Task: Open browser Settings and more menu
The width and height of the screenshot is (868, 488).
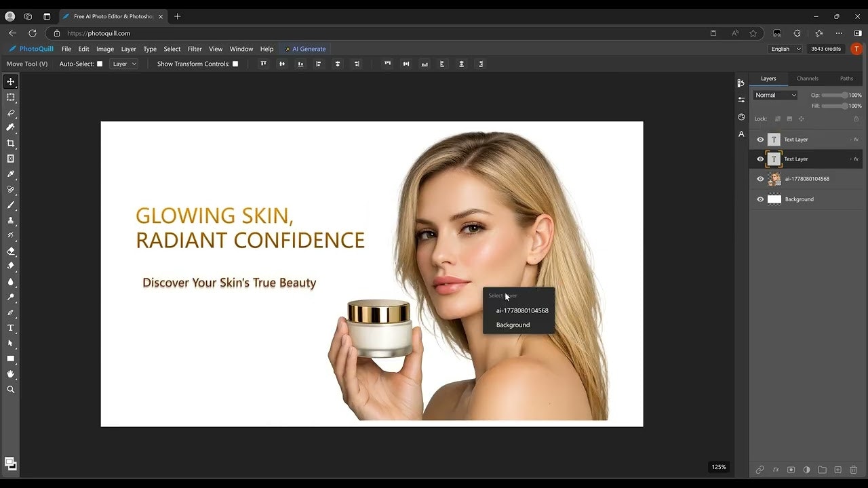Action: [840, 33]
